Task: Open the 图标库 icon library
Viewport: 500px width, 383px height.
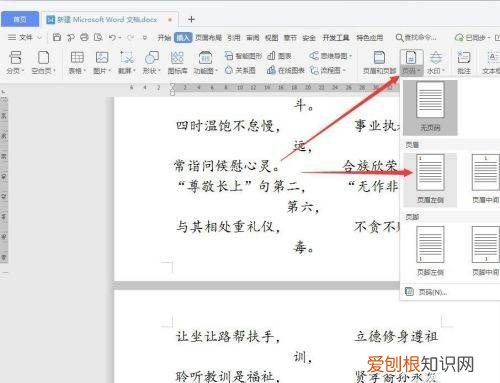Action: [177, 62]
